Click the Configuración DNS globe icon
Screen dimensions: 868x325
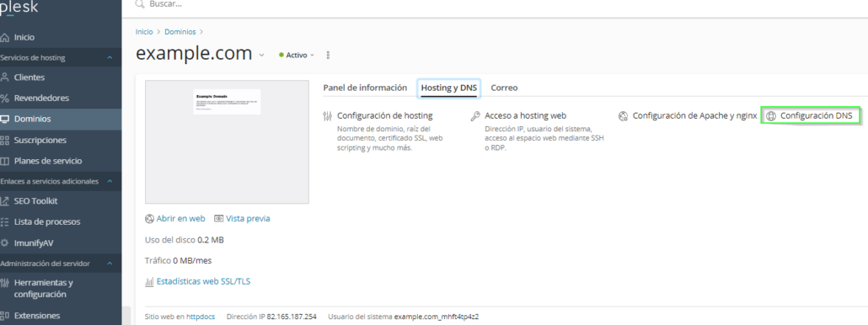click(x=770, y=116)
